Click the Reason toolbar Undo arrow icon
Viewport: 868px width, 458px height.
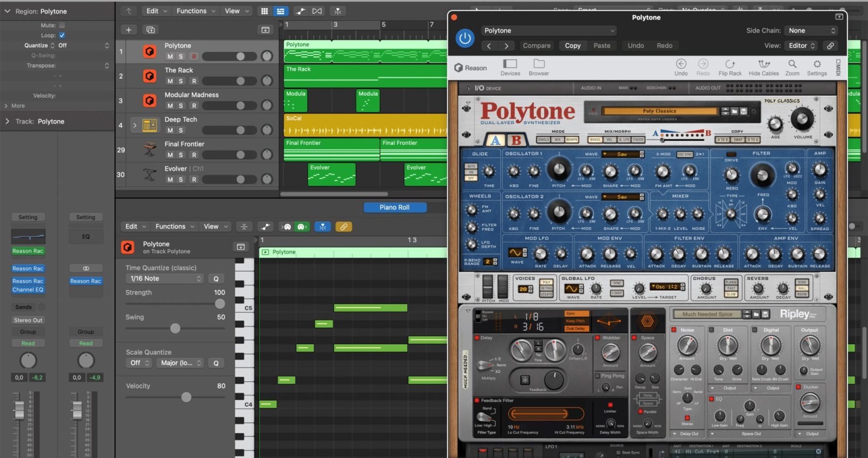coord(681,64)
